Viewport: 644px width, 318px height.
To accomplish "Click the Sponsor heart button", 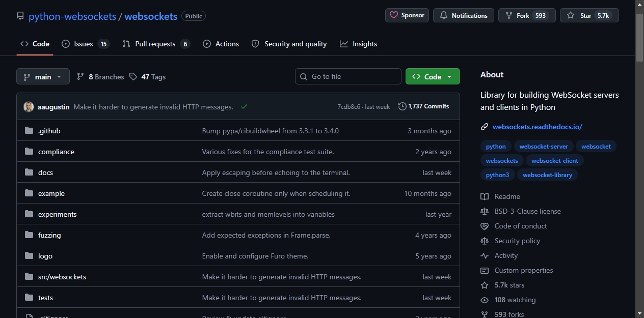I will pyautogui.click(x=407, y=15).
